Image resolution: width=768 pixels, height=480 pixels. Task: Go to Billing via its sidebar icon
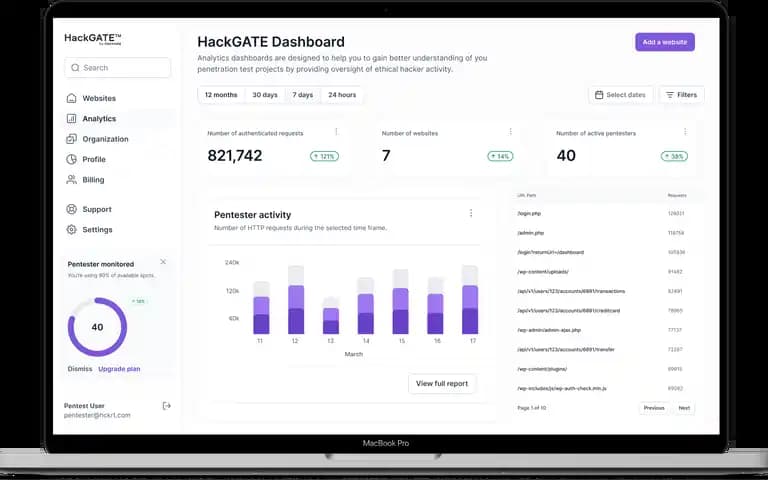pos(72,179)
